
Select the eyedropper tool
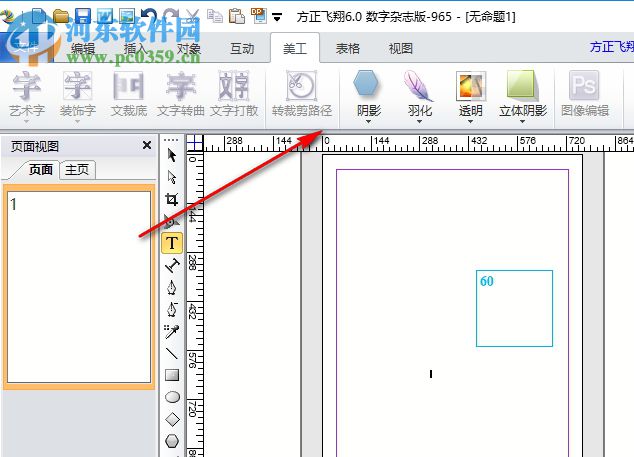point(172,331)
